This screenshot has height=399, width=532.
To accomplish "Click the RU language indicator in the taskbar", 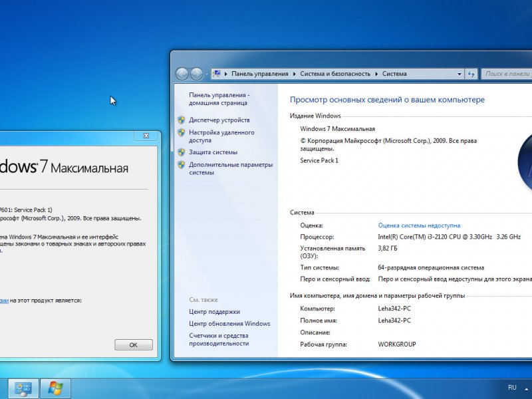I will 512,388.
